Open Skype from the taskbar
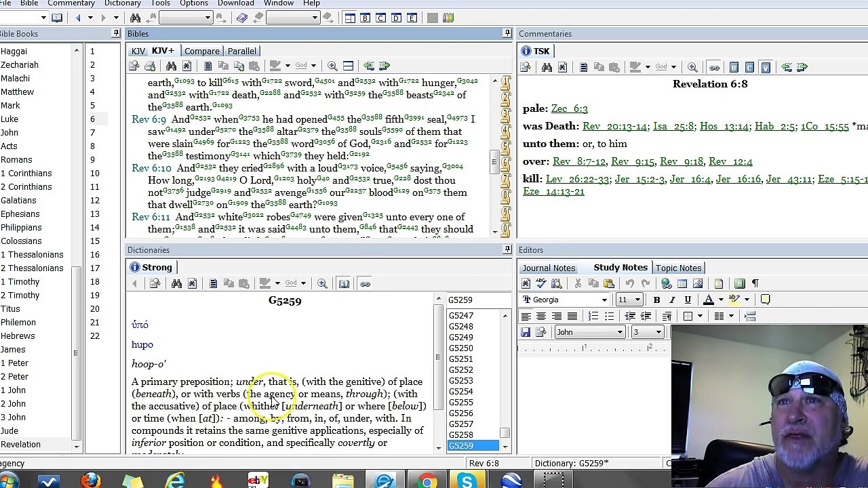This screenshot has width=868, height=488. click(x=467, y=481)
